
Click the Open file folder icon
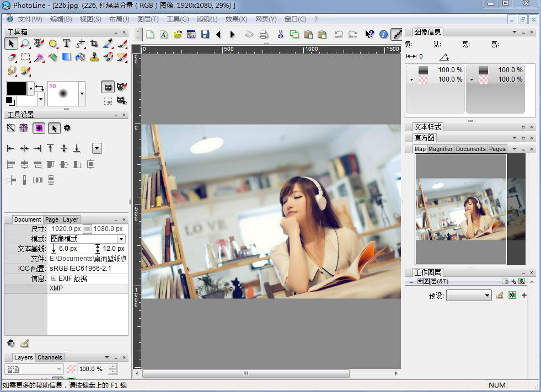point(178,34)
